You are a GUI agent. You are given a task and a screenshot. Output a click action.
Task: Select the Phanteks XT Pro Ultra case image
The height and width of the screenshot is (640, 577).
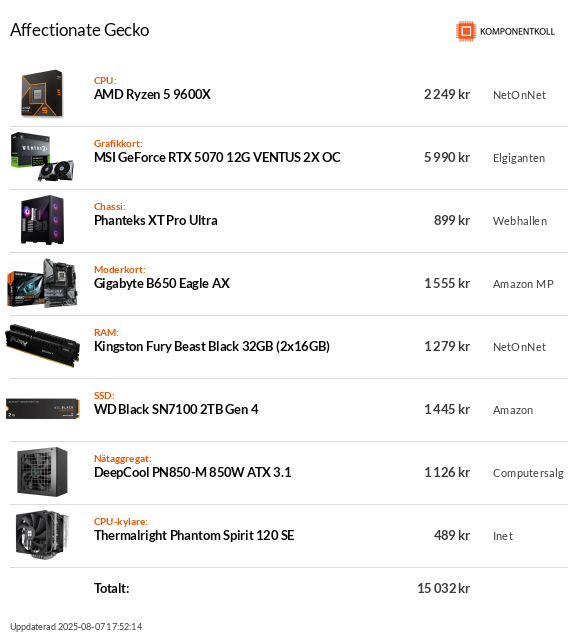(x=42, y=220)
